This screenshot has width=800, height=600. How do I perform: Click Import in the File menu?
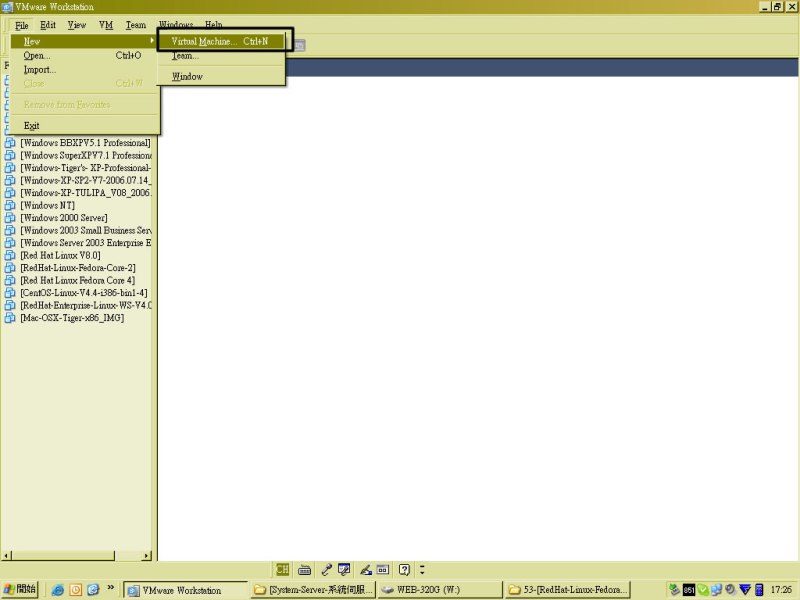pos(84,69)
